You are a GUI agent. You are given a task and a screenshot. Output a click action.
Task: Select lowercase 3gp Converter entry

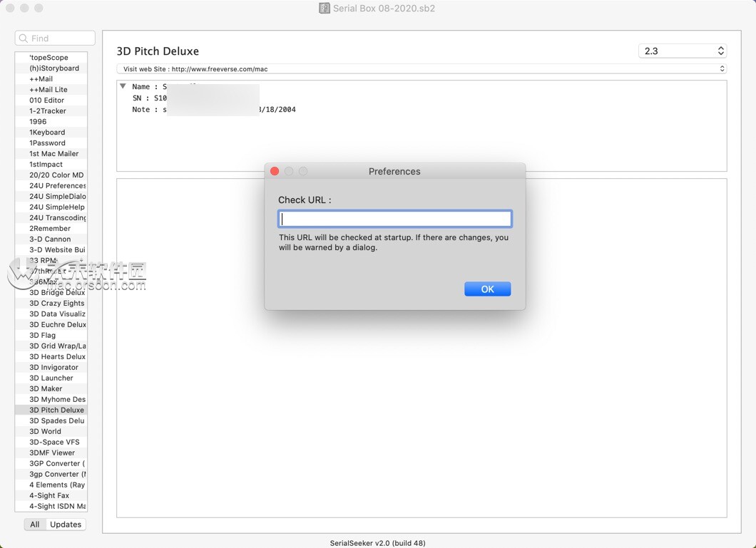click(x=51, y=475)
